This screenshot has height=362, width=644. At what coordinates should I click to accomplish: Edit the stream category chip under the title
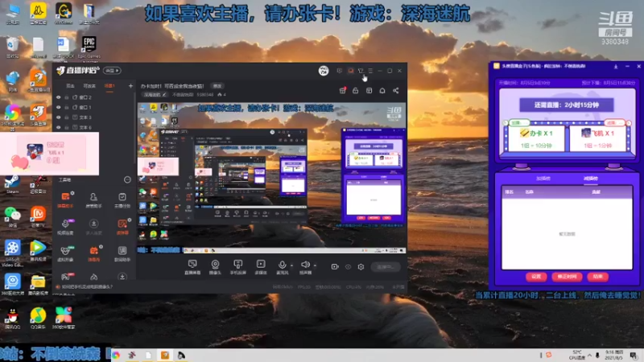pyautogui.click(x=155, y=95)
